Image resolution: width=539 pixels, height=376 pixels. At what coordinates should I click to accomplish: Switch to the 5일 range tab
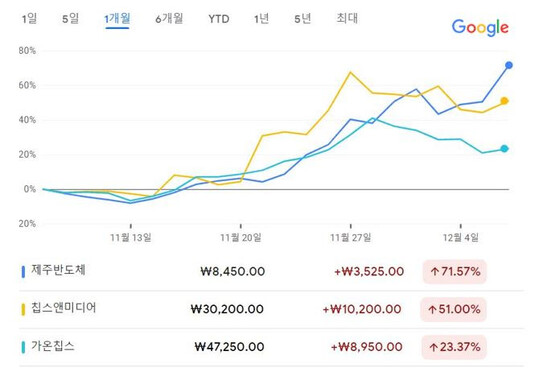pos(70,19)
